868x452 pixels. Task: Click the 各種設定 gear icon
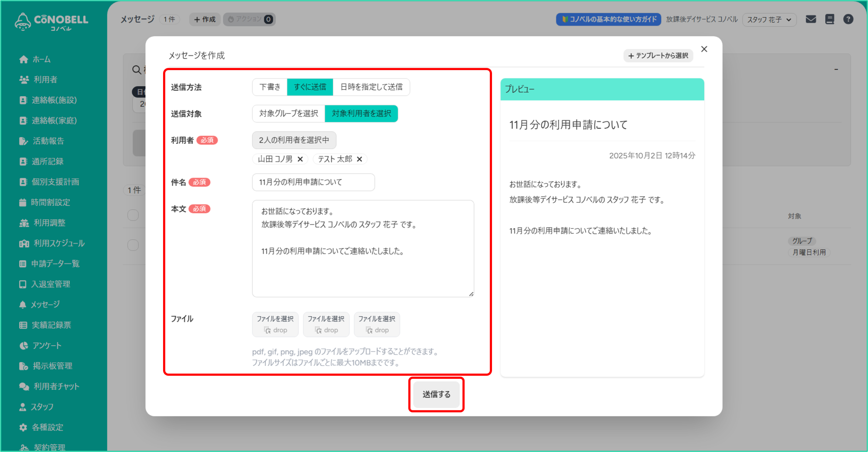click(x=23, y=428)
